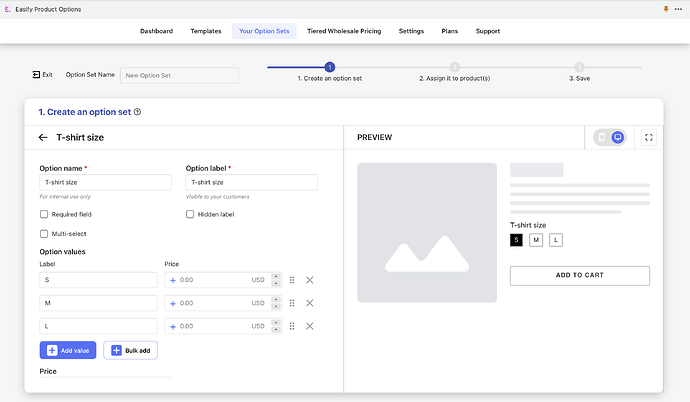
Task: Grab the drag handle for M row
Action: [x=292, y=303]
